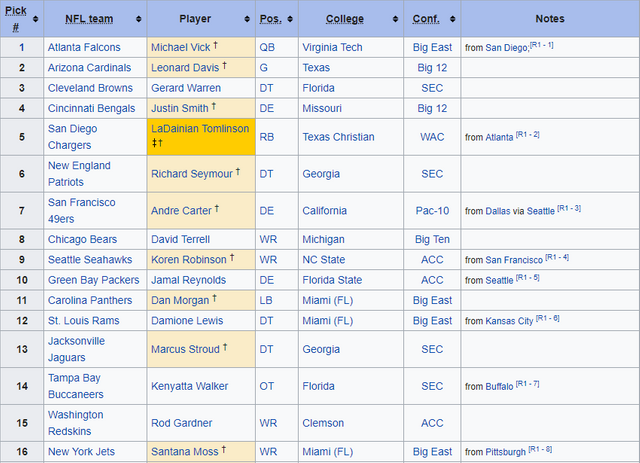Open Richard Seymour player page
This screenshot has height=463, width=640.
pyautogui.click(x=192, y=174)
